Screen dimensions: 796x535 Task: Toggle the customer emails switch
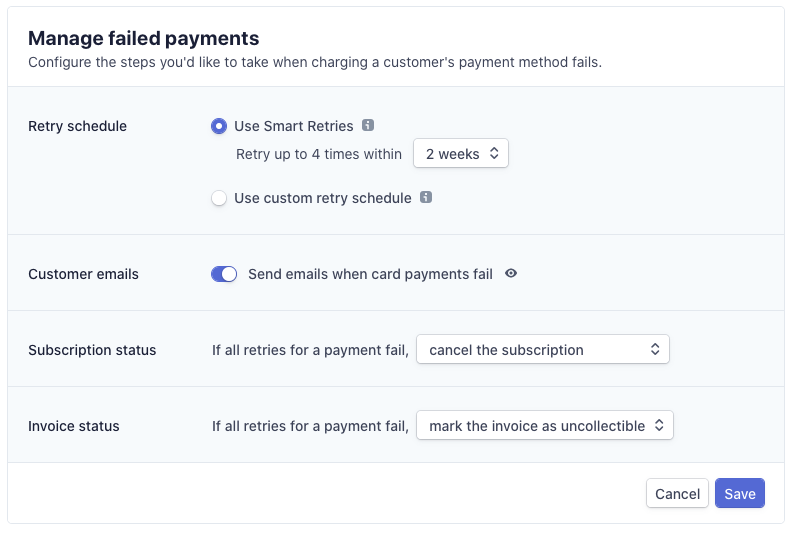[224, 274]
